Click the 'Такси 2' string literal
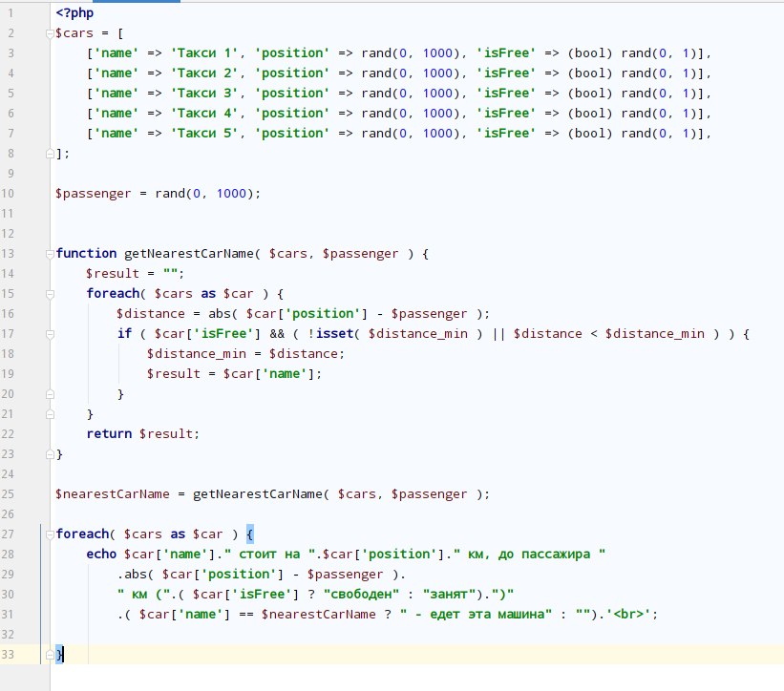Viewport: 784px width, 691px height. 204,73
